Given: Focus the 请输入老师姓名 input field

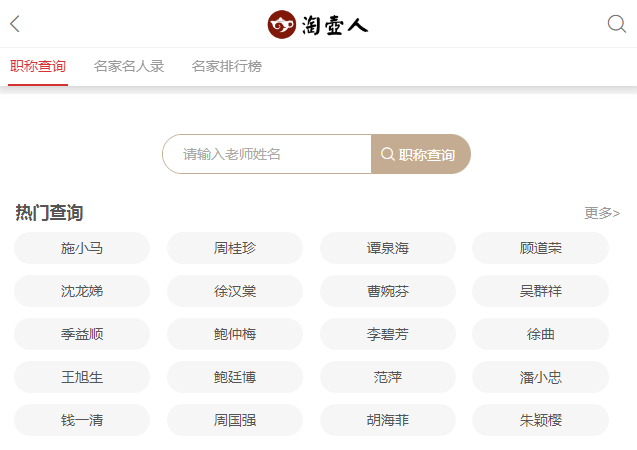Looking at the screenshot, I should point(267,154).
